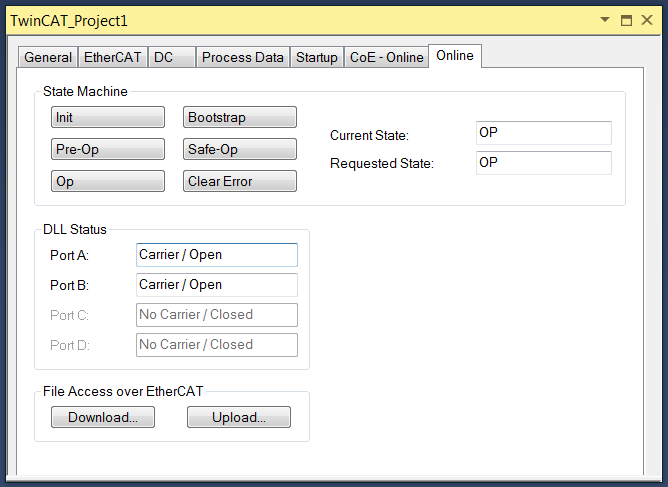Viewport: 668px width, 487px height.
Task: Close the TwinCAT_Project1 window
Action: 647,20
